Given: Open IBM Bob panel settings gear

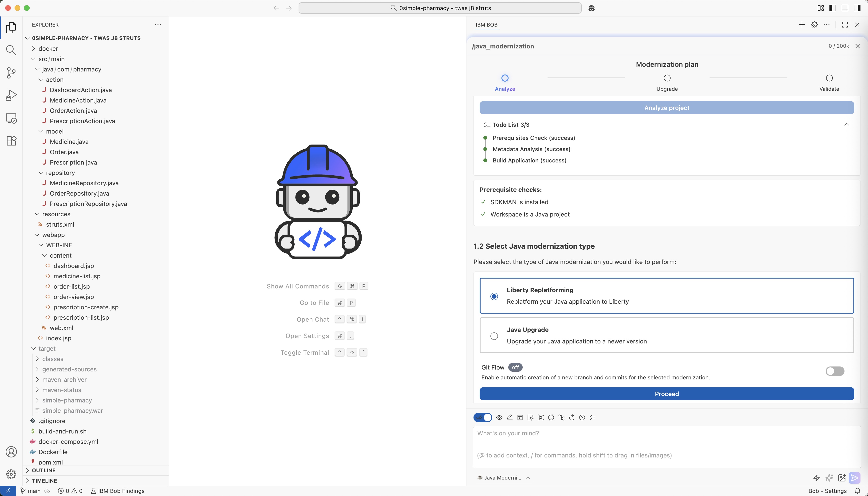Looking at the screenshot, I should coord(814,25).
